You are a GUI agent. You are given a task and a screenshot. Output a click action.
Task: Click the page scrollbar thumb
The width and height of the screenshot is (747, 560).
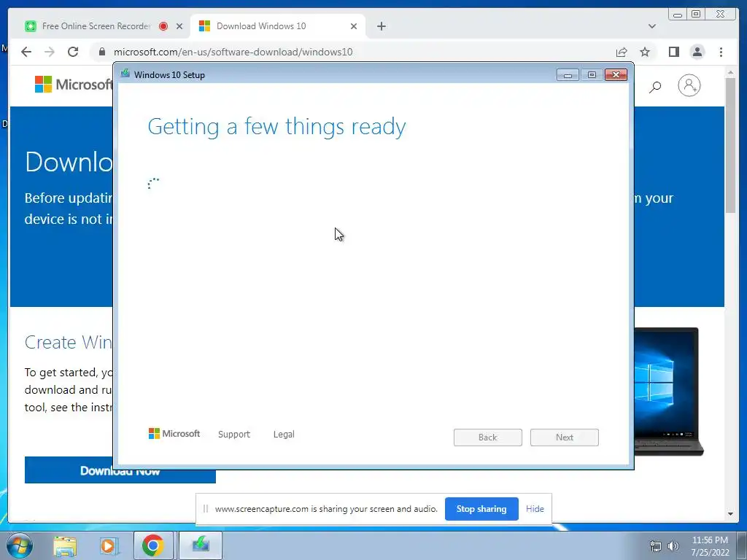pos(731,145)
